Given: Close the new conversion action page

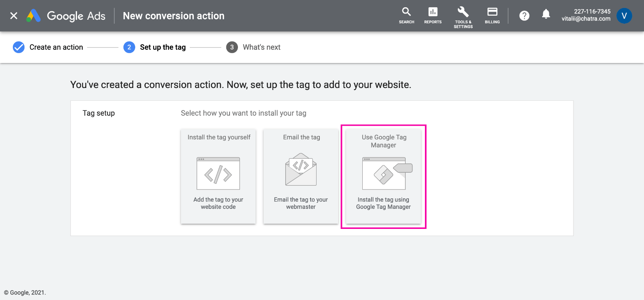Looking at the screenshot, I should pos(14,16).
